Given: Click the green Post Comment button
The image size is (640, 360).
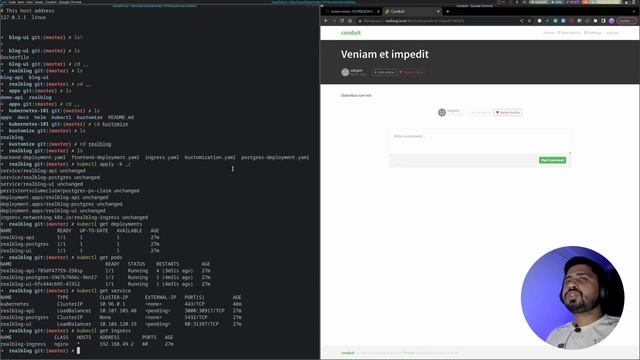Looking at the screenshot, I should coord(552,160).
